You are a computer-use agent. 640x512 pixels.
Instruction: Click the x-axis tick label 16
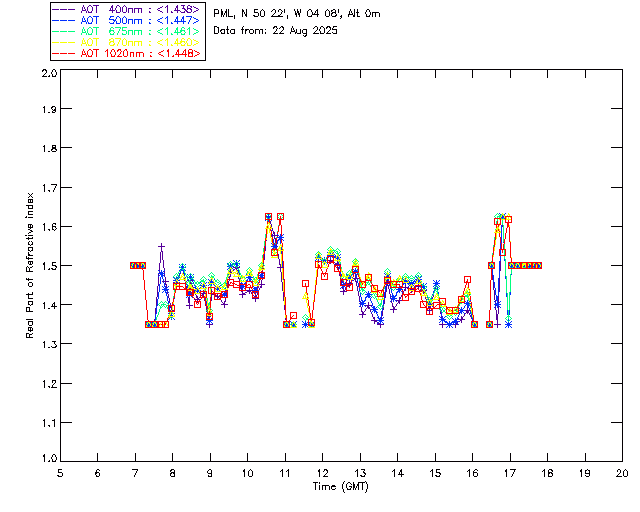(472, 473)
